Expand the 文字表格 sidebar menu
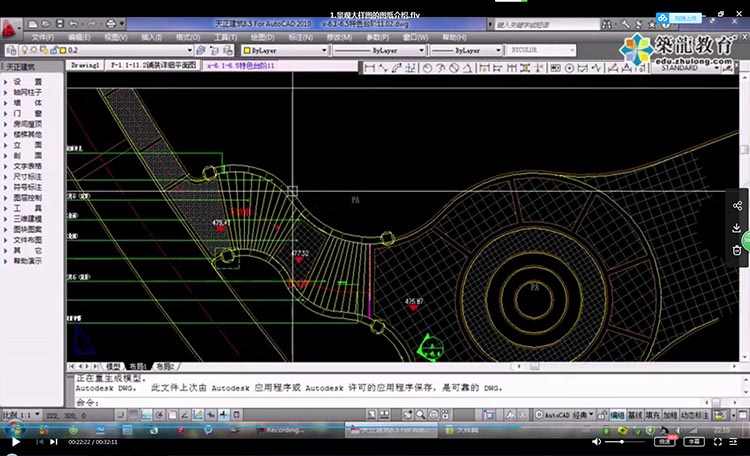Viewport: 750px width, 456px height. [27, 166]
